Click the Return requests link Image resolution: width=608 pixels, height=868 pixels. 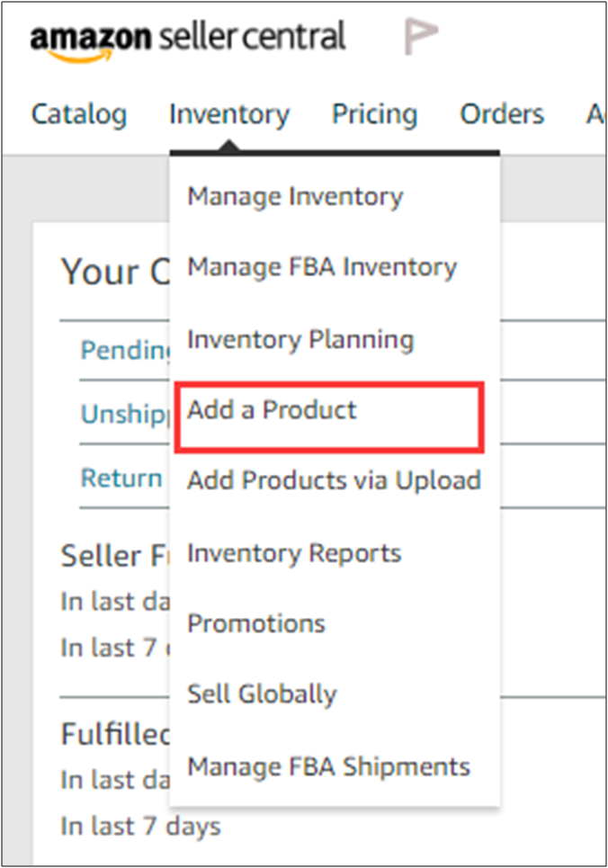tap(122, 478)
